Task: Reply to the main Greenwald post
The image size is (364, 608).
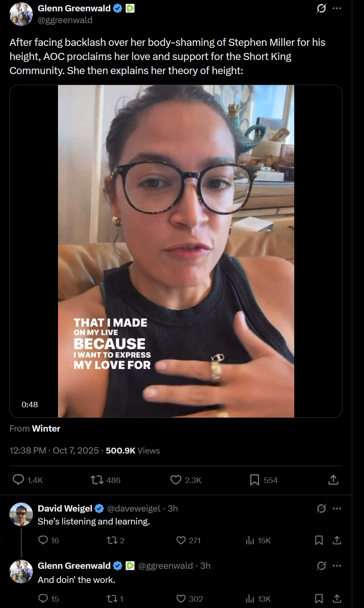Action: coord(18,479)
